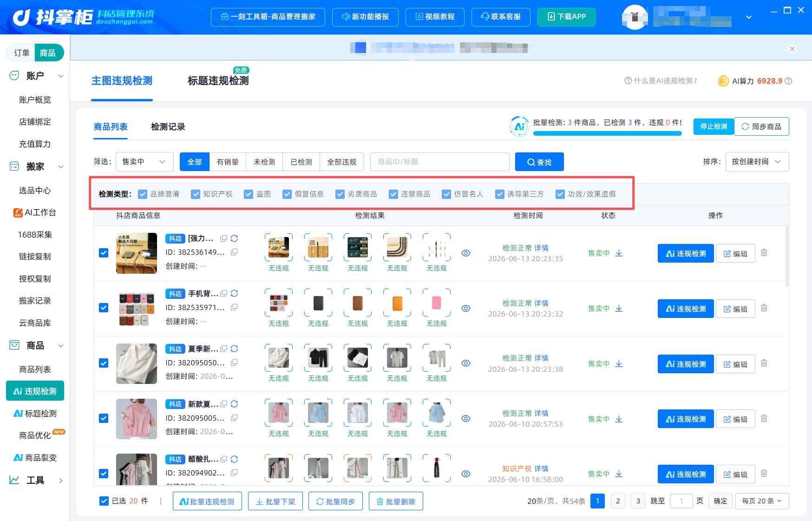
Task: Switch to 标题违规检测 tab
Action: click(218, 81)
